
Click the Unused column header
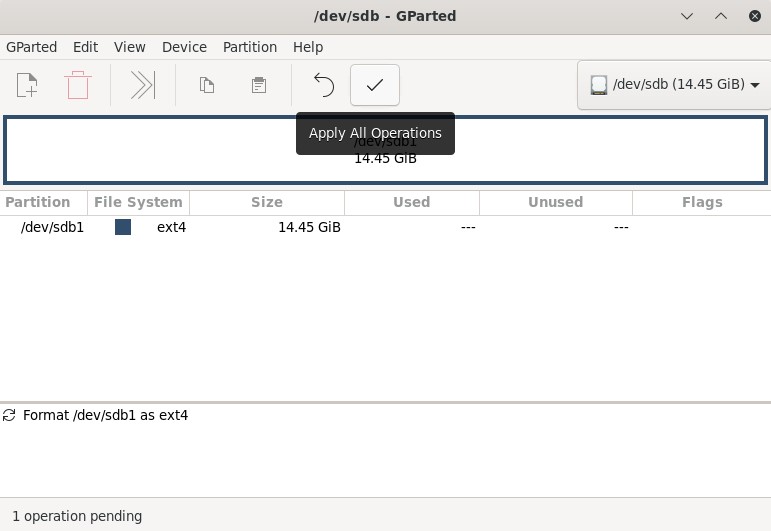click(x=556, y=203)
